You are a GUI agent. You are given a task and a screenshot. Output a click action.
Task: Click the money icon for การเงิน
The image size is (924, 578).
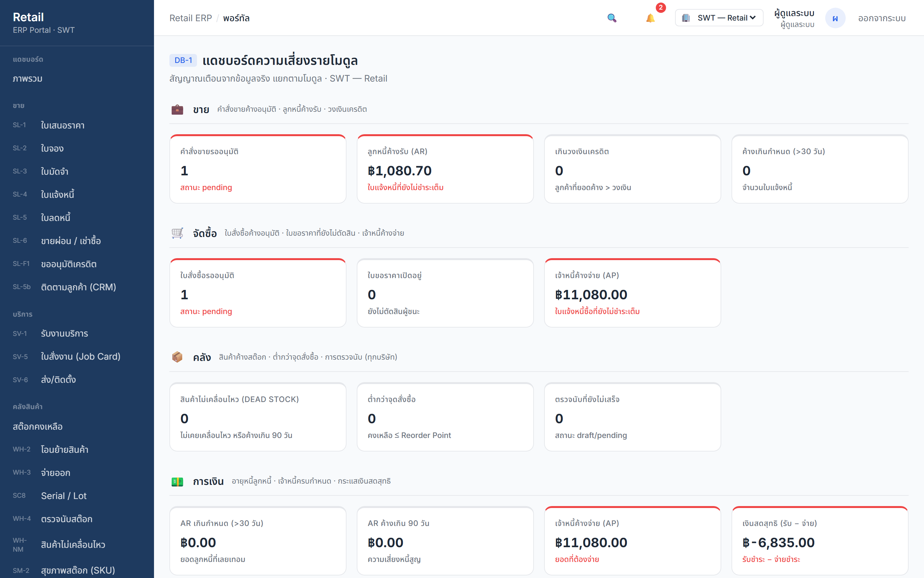pos(177,481)
